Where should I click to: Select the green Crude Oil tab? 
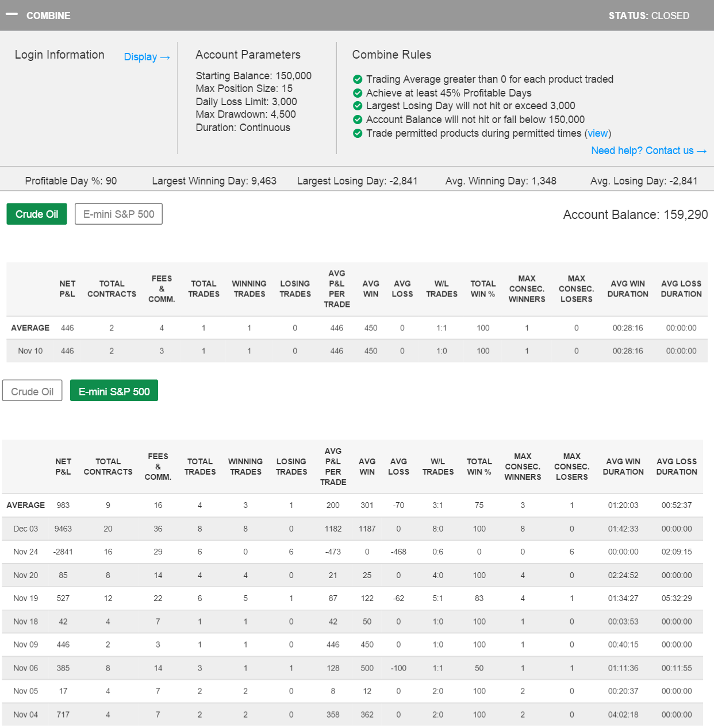pyautogui.click(x=37, y=214)
